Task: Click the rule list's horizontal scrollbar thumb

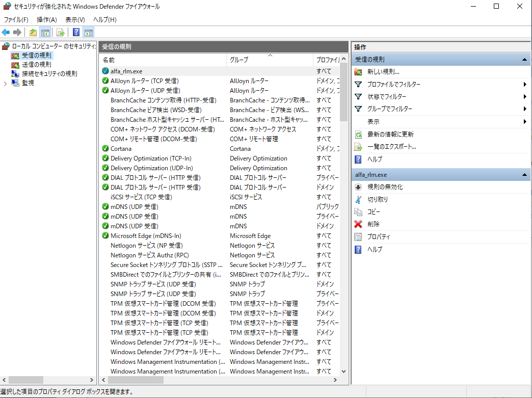Action: click(136, 380)
